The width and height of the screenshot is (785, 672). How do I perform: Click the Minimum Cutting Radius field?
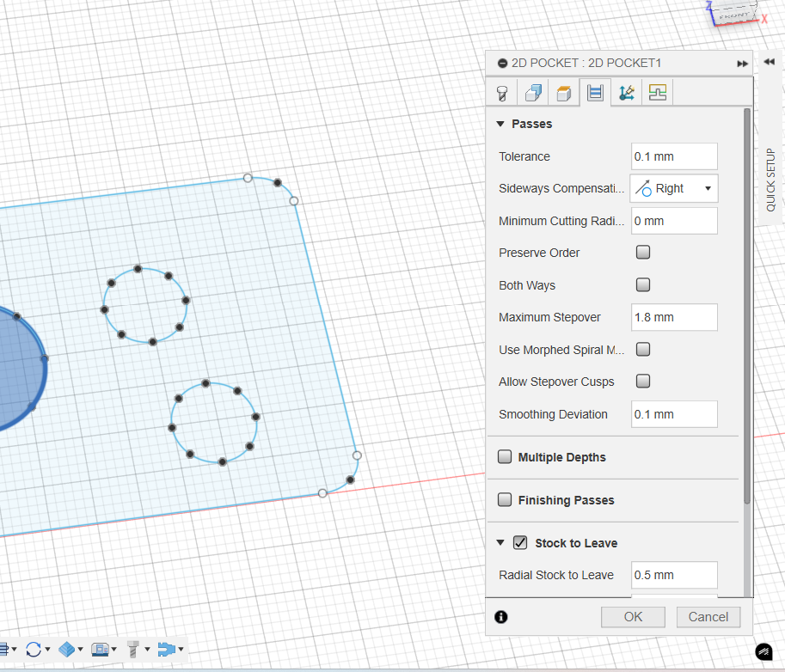(674, 221)
